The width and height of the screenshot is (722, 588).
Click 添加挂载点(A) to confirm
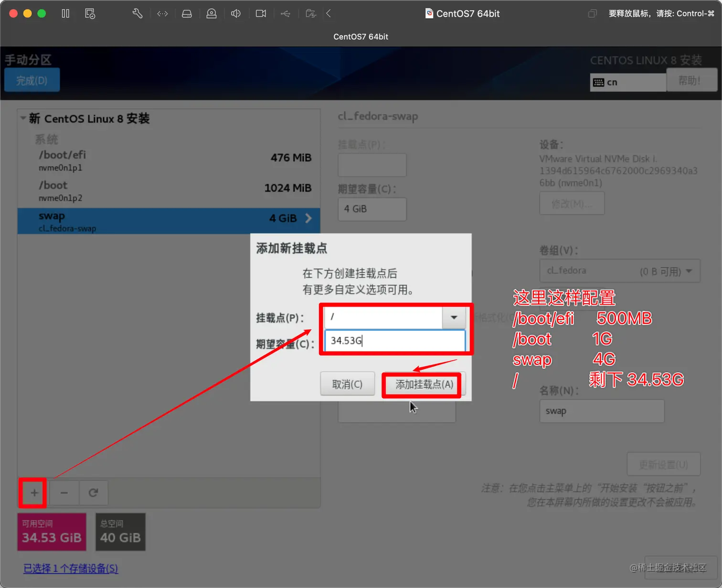(424, 384)
